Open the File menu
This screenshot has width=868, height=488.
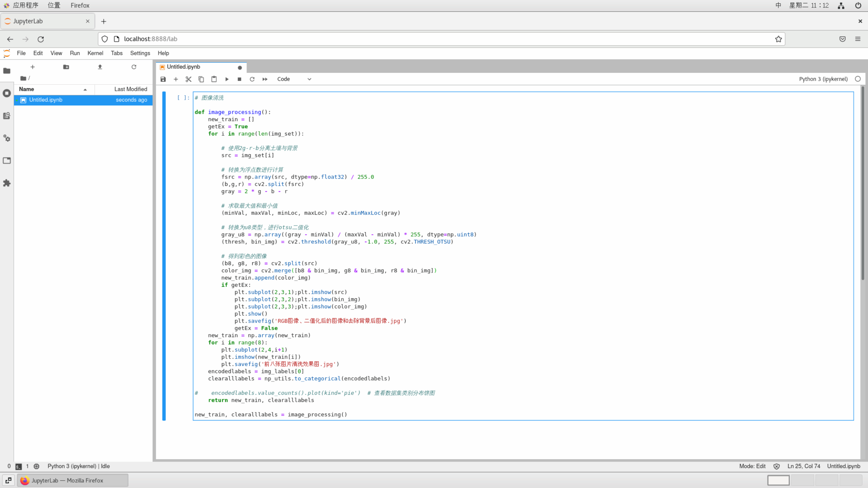click(21, 53)
